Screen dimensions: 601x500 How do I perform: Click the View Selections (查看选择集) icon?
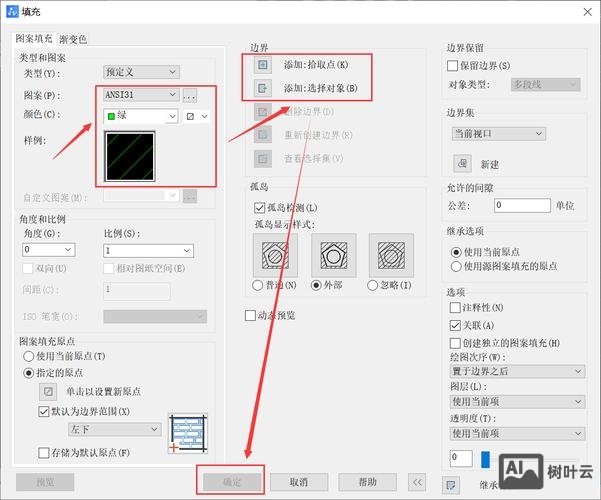click(x=263, y=158)
